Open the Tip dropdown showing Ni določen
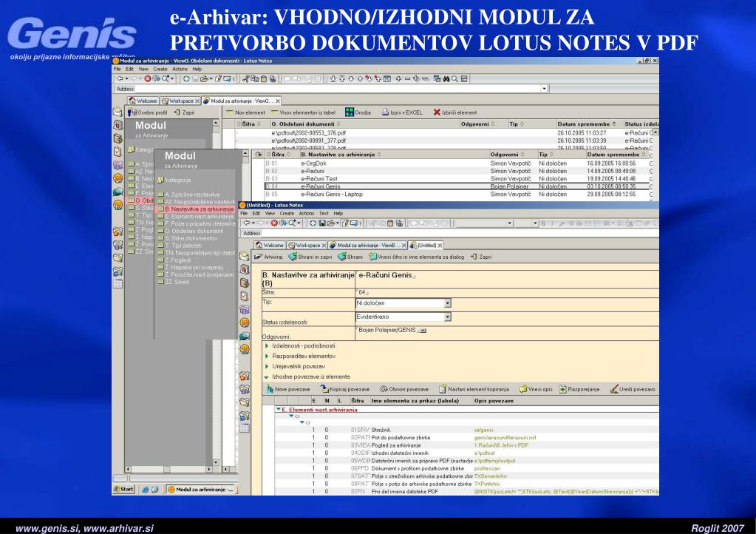This screenshot has height=534, width=756. 447,303
